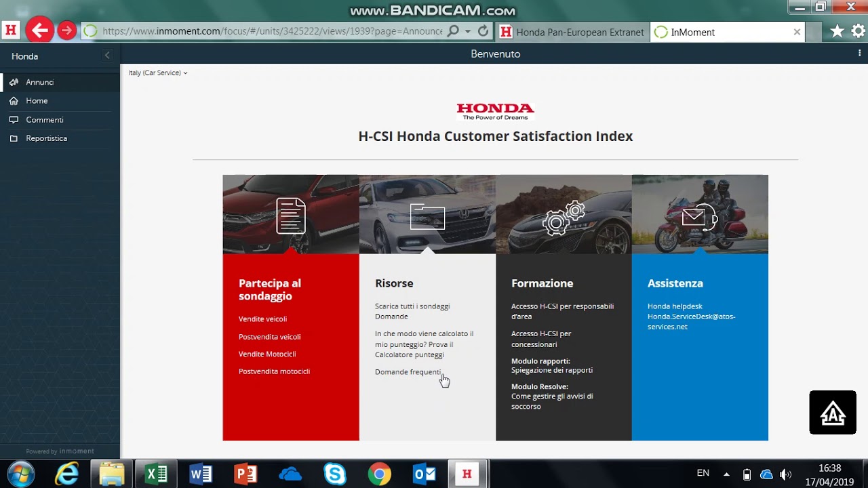Image resolution: width=868 pixels, height=488 pixels.
Task: Open Internet Explorer from taskbar
Action: [66, 474]
